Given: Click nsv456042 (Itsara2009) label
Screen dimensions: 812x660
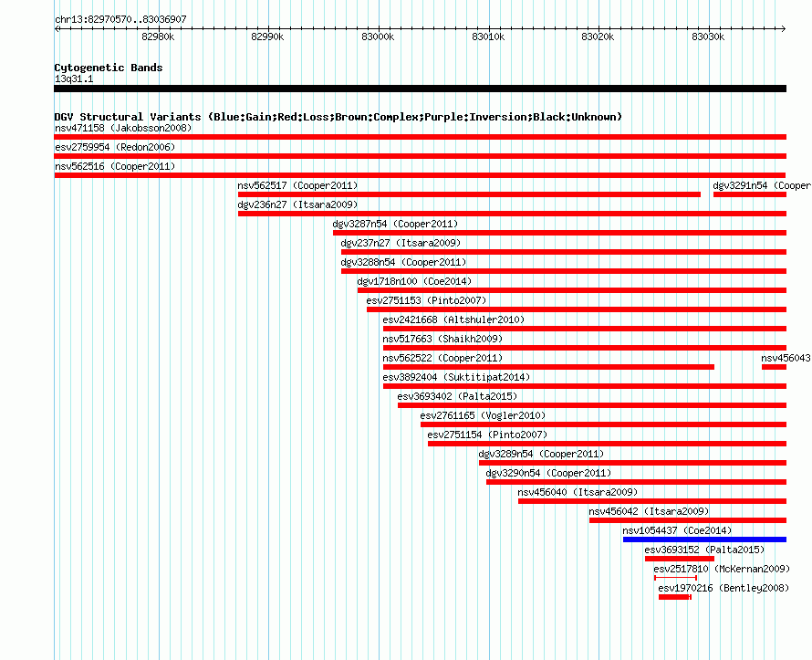Looking at the screenshot, I should point(649,511).
